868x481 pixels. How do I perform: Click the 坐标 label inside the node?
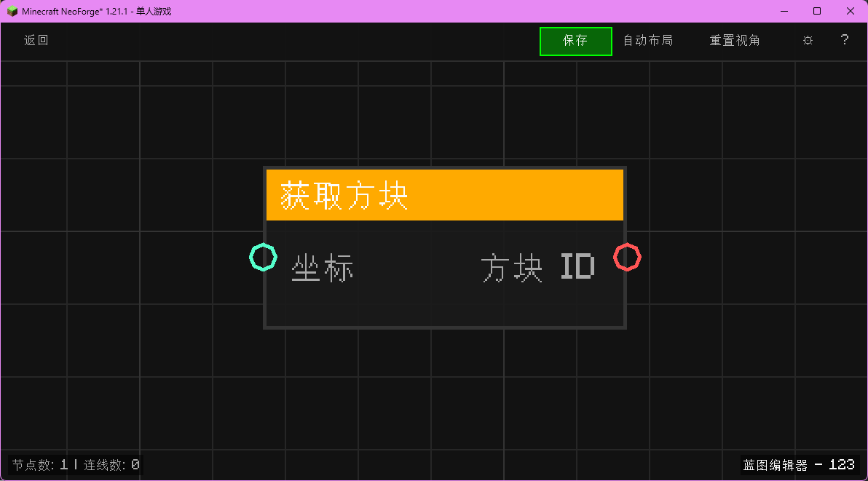point(323,269)
